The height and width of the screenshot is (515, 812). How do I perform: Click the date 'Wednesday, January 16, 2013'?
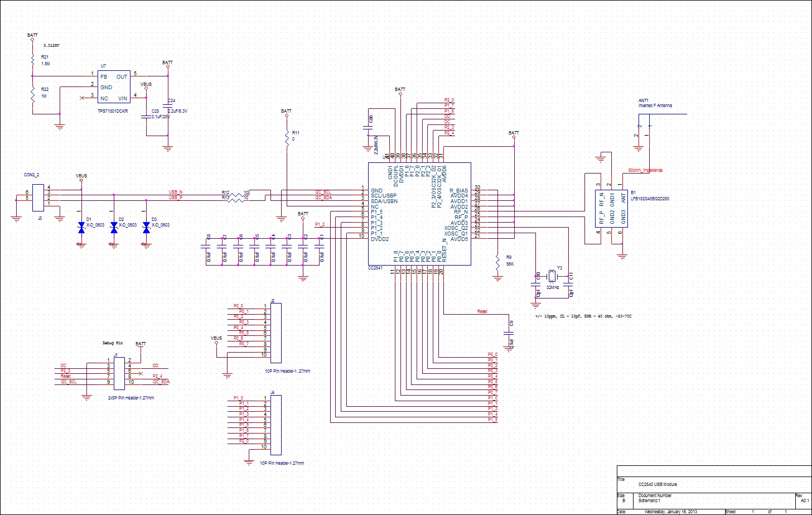[x=671, y=511]
